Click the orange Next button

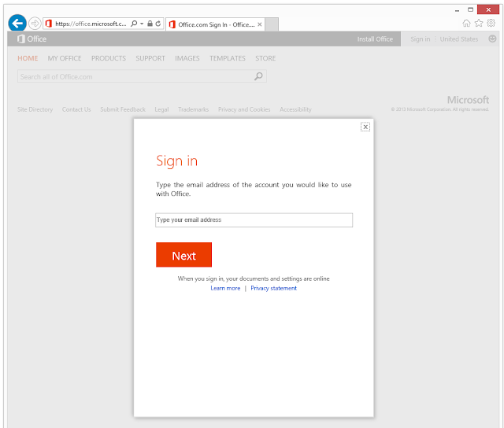(x=183, y=255)
